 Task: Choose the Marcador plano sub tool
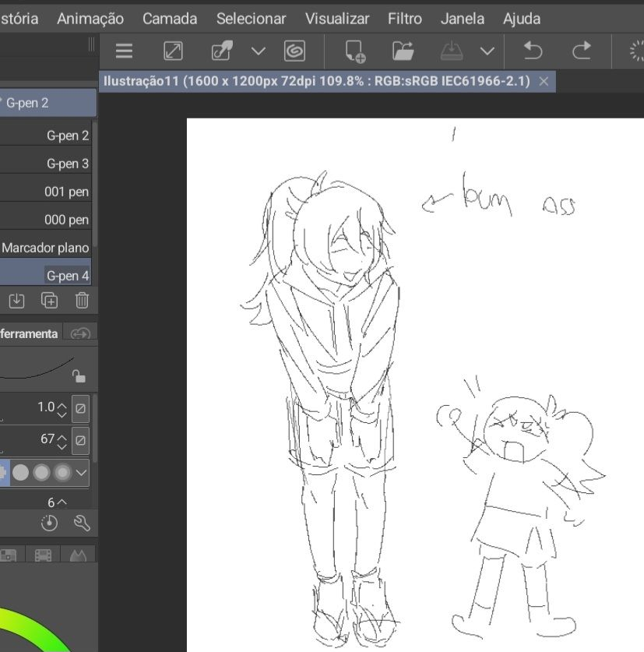coord(45,248)
